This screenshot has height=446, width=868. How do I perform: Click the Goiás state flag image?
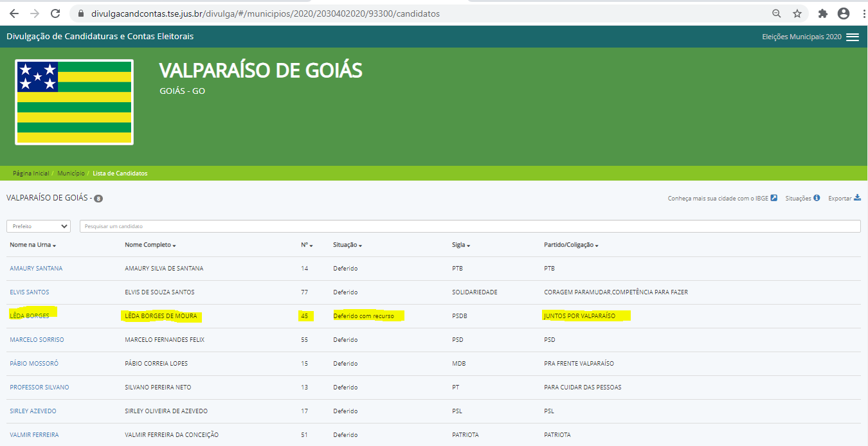pos(74,102)
